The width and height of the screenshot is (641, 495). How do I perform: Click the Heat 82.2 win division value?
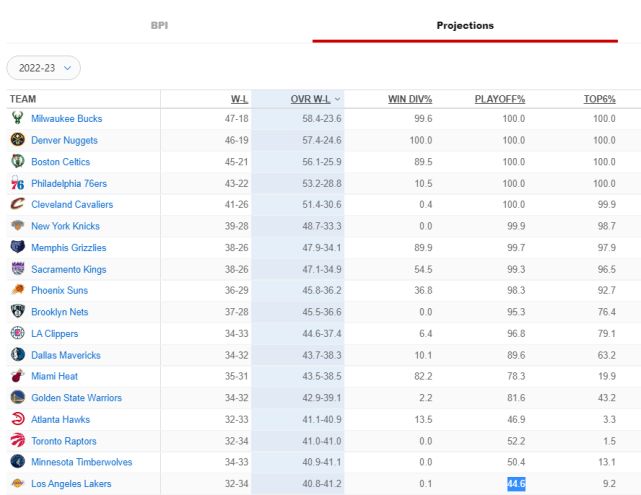point(423,376)
